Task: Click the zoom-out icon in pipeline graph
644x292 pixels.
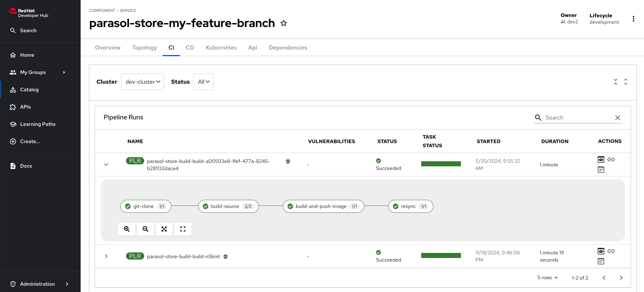Action: tap(145, 229)
